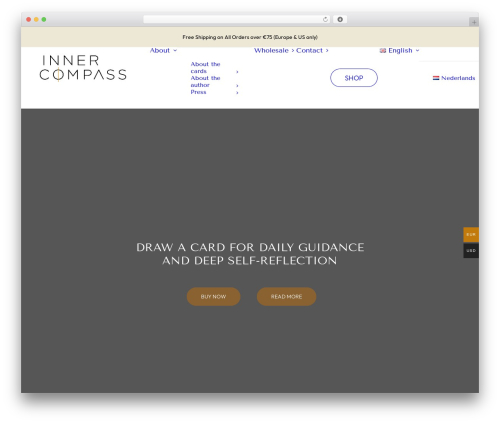The height and width of the screenshot is (423, 500).
Task: Click the arrow next to Press
Action: pyautogui.click(x=237, y=93)
